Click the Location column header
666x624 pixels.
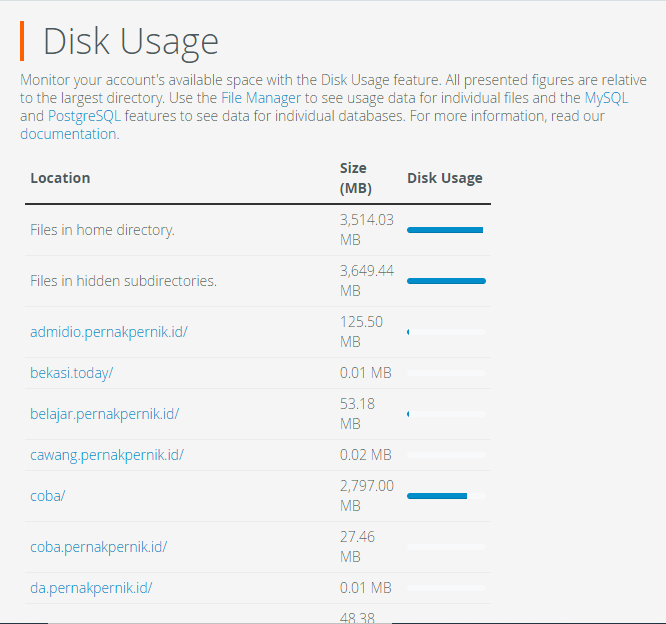coord(60,178)
